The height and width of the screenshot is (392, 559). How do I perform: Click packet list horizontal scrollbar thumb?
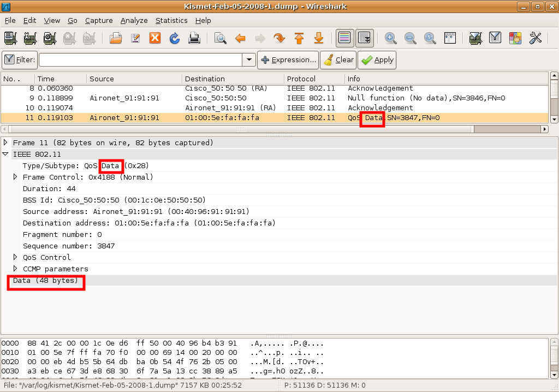[x=241, y=129]
